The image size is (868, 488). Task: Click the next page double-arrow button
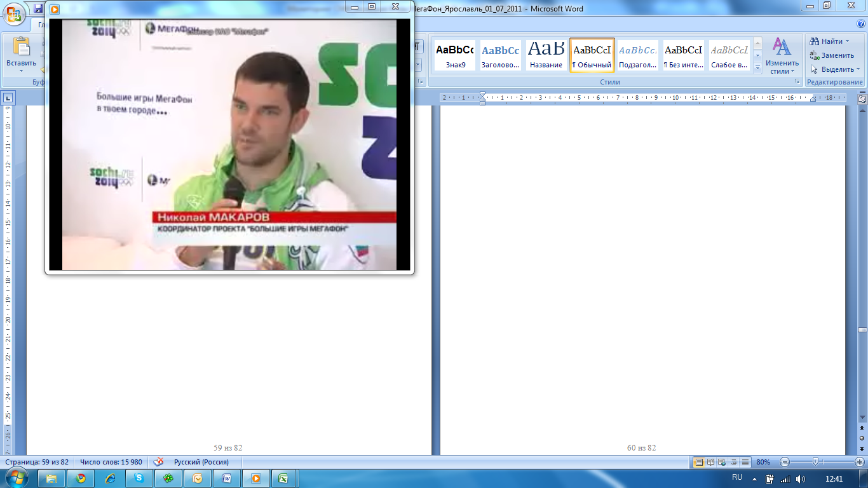(x=862, y=449)
